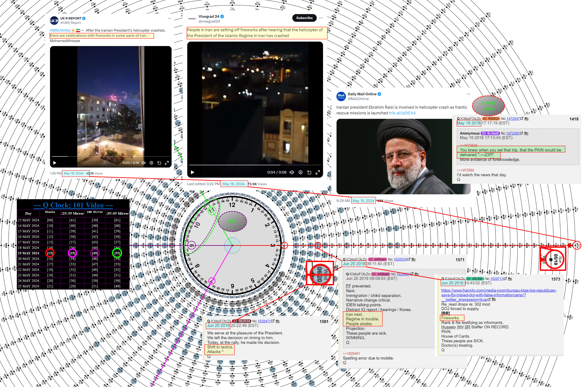Click external link icon beside No.1828504

[x=409, y=259]
